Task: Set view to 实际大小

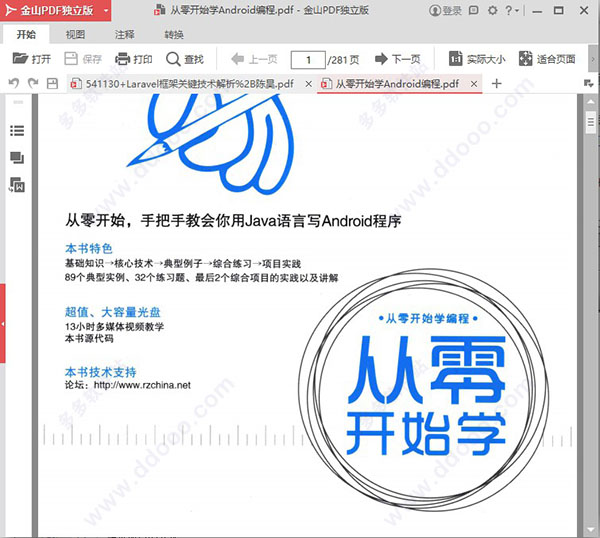Action: pyautogui.click(x=477, y=59)
